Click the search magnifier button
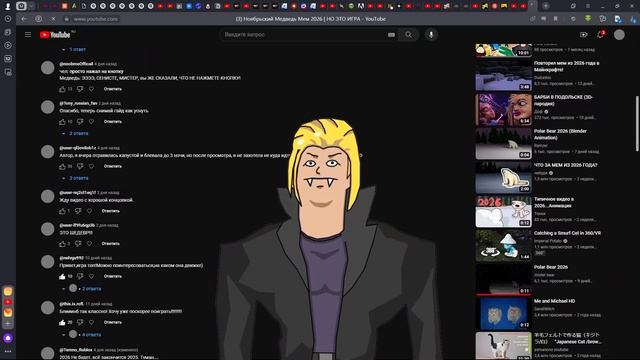The width and height of the screenshot is (640, 360). tap(409, 35)
